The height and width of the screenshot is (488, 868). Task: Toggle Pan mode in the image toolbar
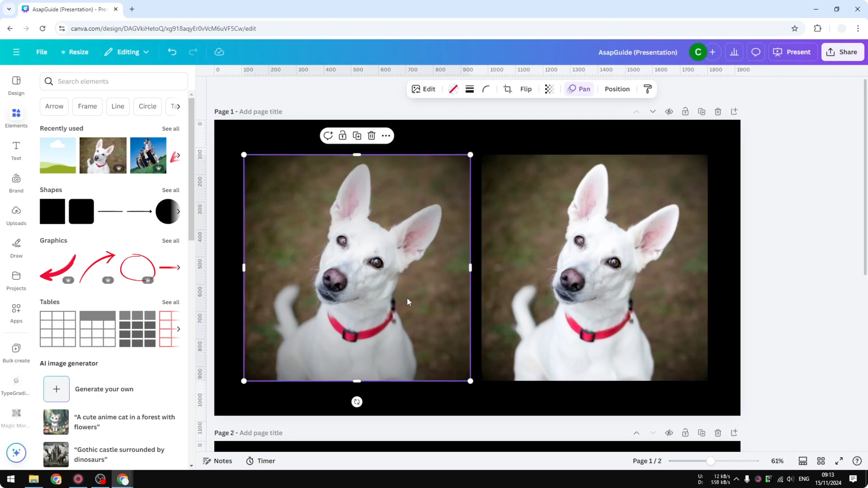579,89
